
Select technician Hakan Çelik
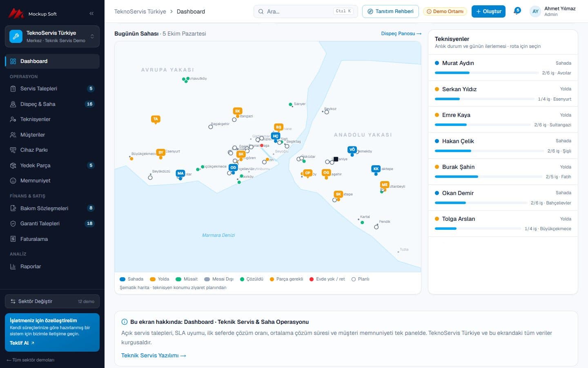tap(503, 146)
